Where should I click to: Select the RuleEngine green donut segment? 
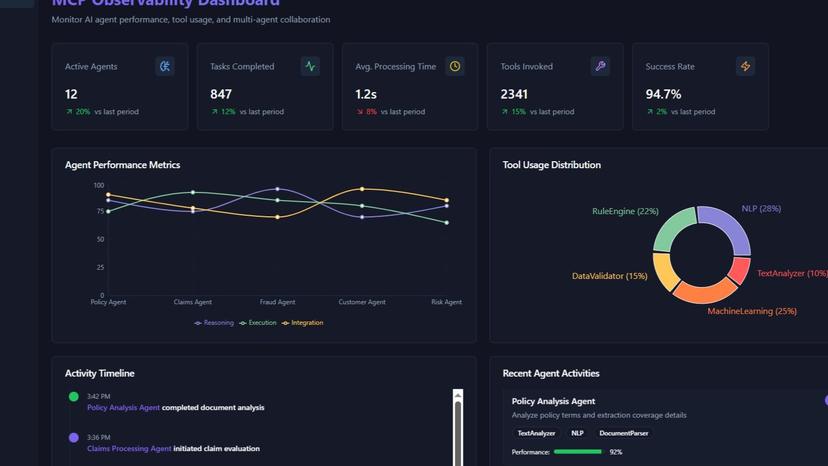pyautogui.click(x=673, y=227)
